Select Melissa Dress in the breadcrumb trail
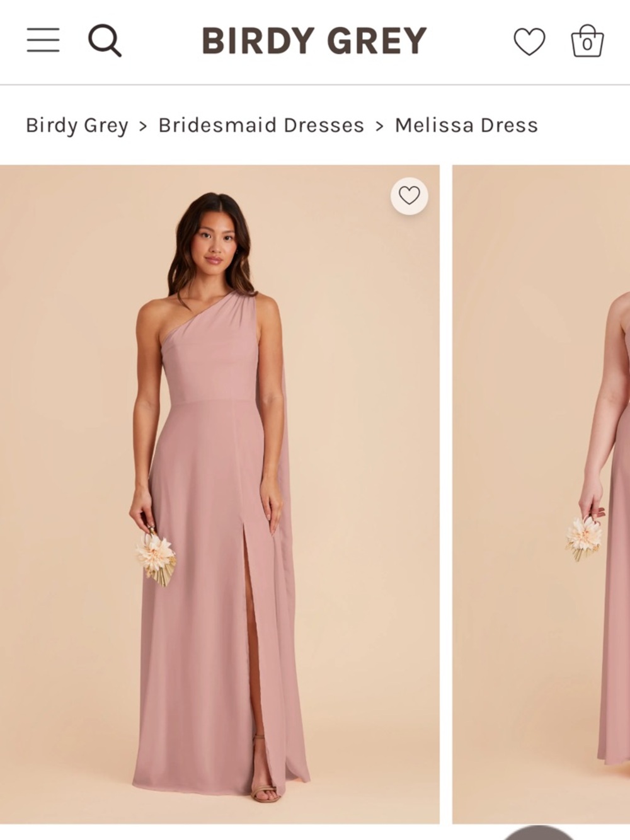Image resolution: width=630 pixels, height=840 pixels. [x=465, y=125]
